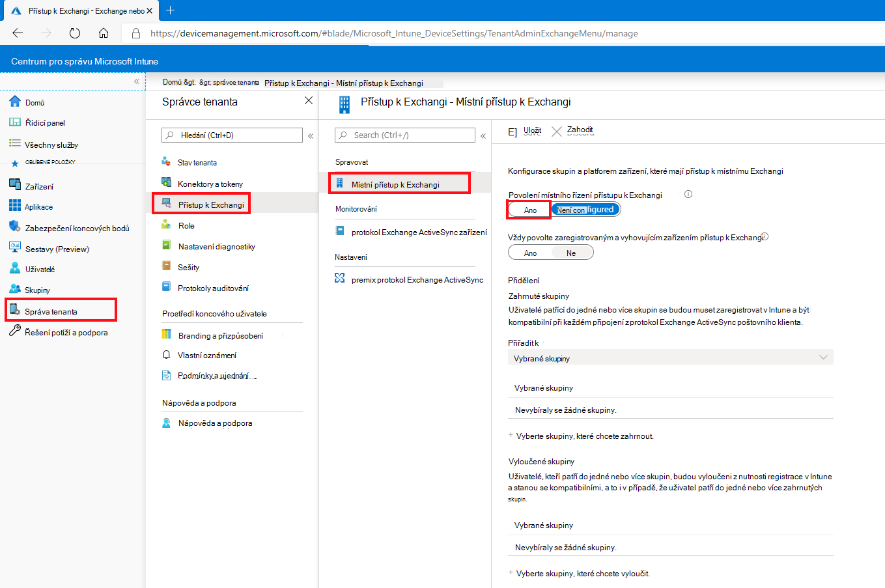This screenshot has width=885, height=588.
Task: Click the Skupiny people icon
Action: coord(15,289)
